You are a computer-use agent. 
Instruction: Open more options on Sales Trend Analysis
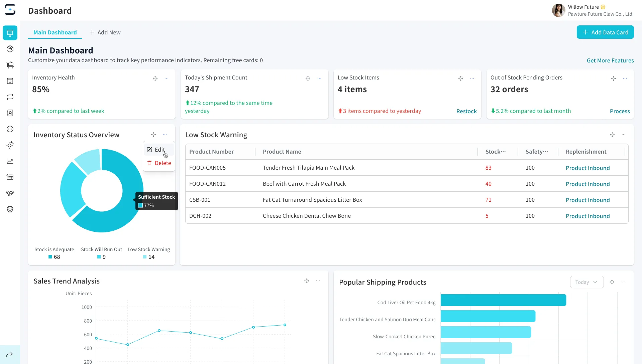pyautogui.click(x=318, y=281)
